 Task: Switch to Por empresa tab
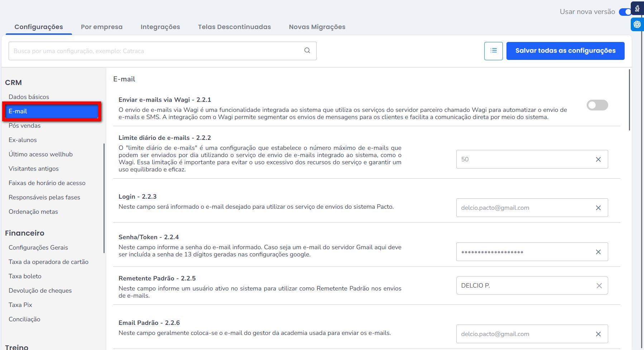tap(102, 27)
